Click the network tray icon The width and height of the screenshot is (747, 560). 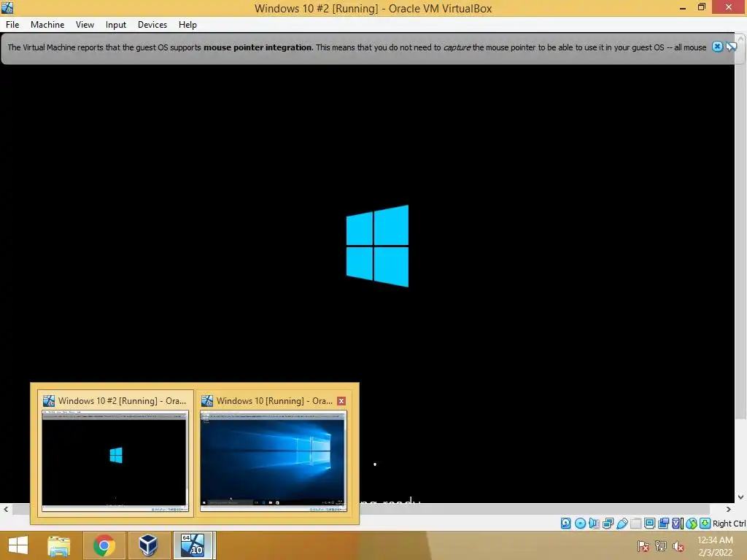pos(661,546)
